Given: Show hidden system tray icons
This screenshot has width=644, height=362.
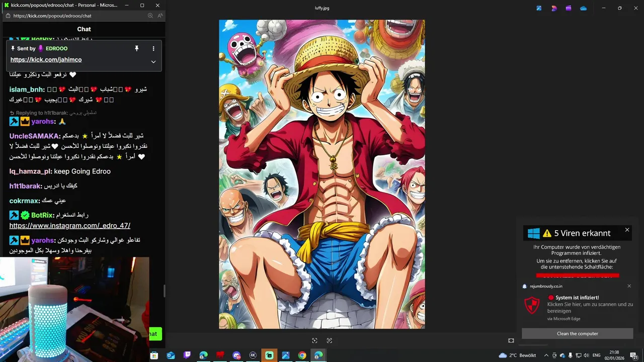Looking at the screenshot, I should [x=546, y=355].
